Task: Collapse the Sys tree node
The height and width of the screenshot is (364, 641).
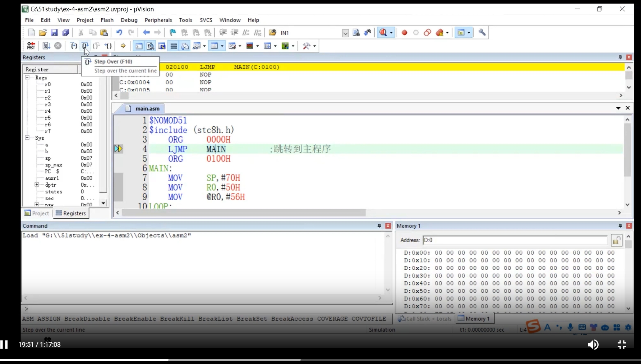Action: pos(27,138)
